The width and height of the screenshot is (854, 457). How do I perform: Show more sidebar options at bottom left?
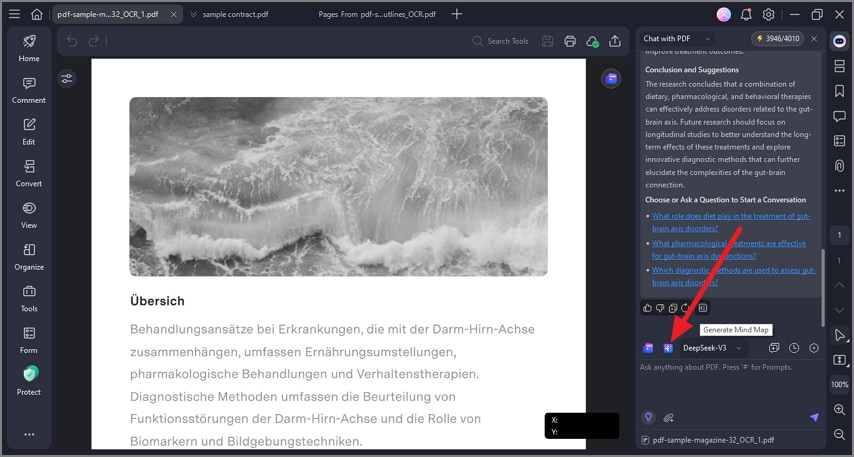(x=29, y=434)
